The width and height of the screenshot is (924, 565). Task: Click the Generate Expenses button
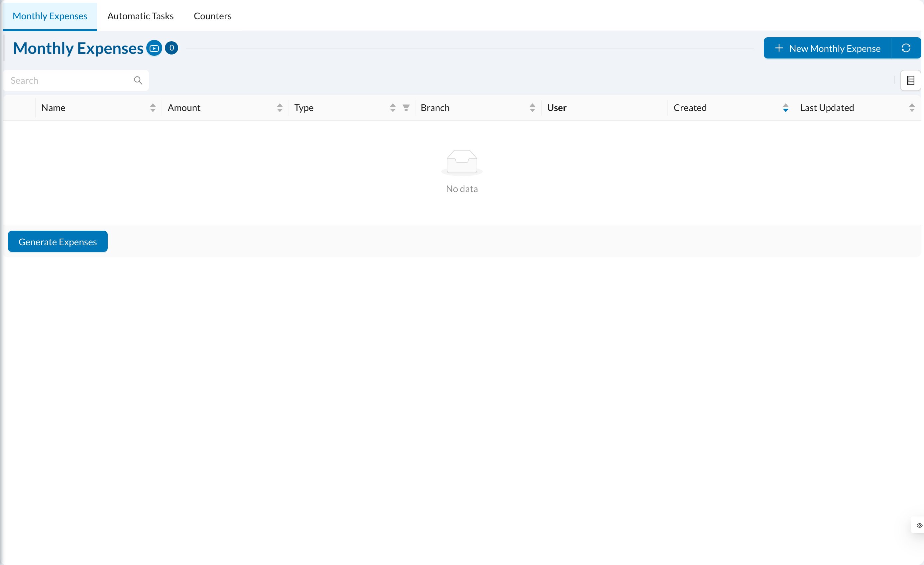coord(58,242)
